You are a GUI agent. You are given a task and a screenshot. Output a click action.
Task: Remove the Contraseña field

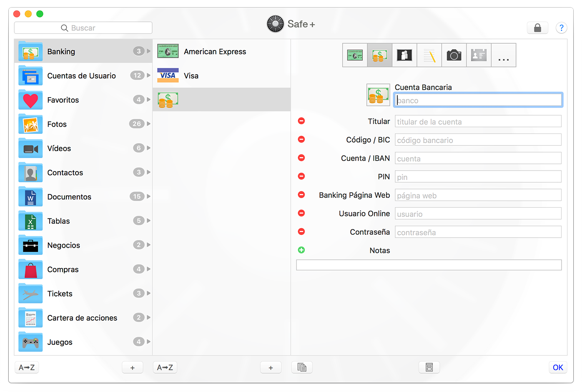click(x=301, y=231)
